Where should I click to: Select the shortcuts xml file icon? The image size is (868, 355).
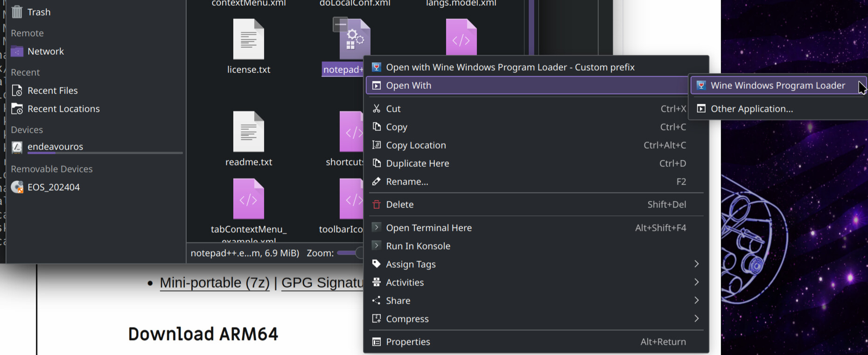[x=351, y=132]
